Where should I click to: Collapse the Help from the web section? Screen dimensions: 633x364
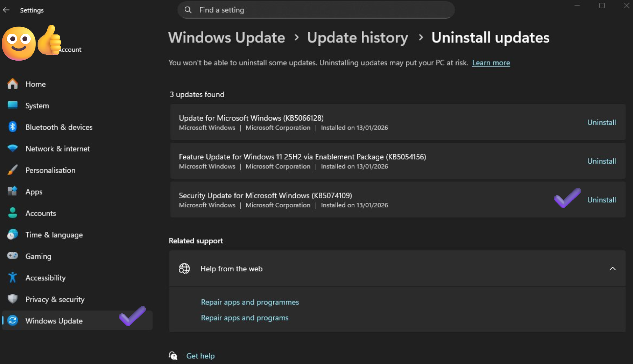[612, 269]
